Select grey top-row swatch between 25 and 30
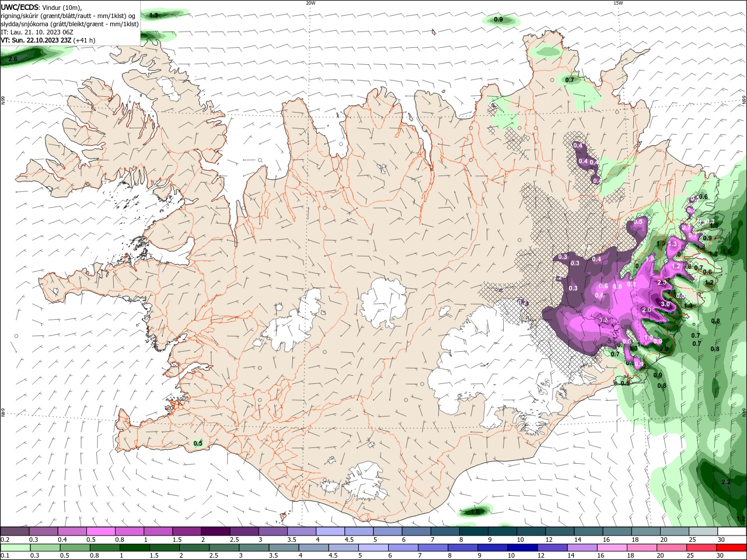 click(703, 531)
